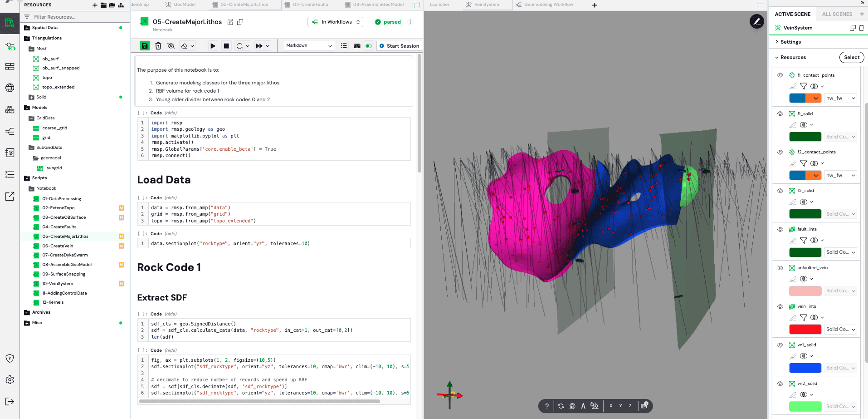Expand the Spatial Data folder

click(x=27, y=28)
